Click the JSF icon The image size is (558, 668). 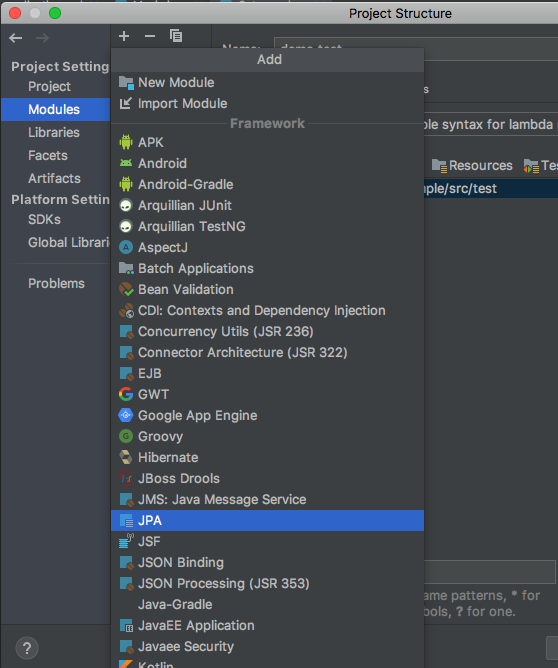point(126,541)
